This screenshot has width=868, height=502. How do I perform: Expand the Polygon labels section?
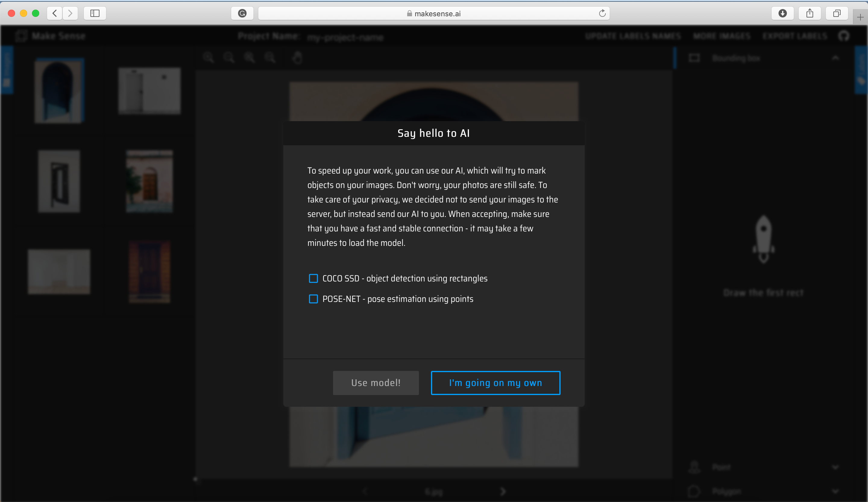point(835,491)
